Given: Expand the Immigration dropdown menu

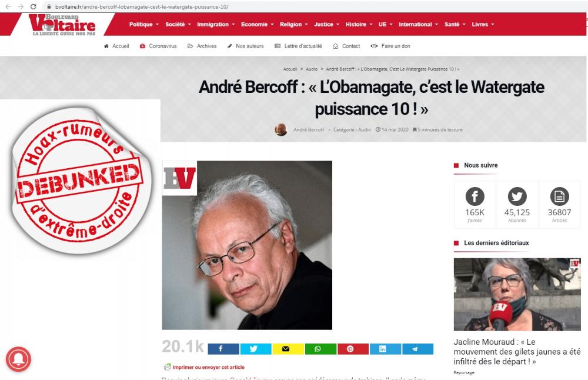Looking at the screenshot, I should tap(216, 24).
